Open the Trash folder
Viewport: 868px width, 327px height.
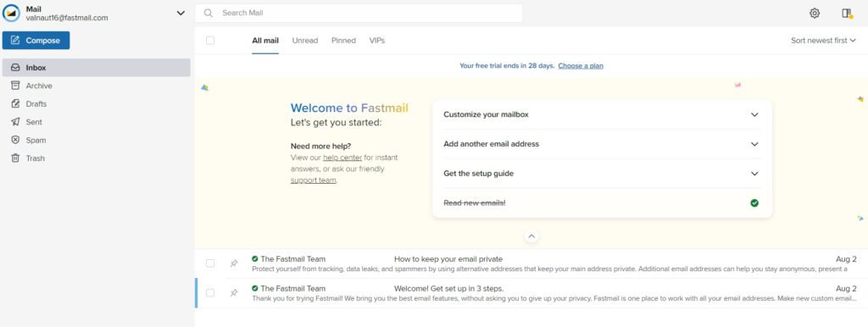point(97,158)
